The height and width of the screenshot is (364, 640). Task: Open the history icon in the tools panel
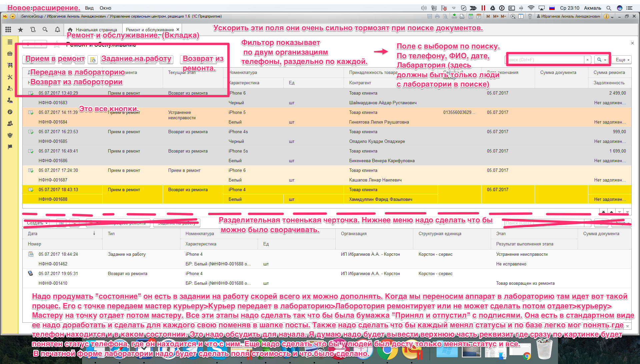tap(33, 30)
